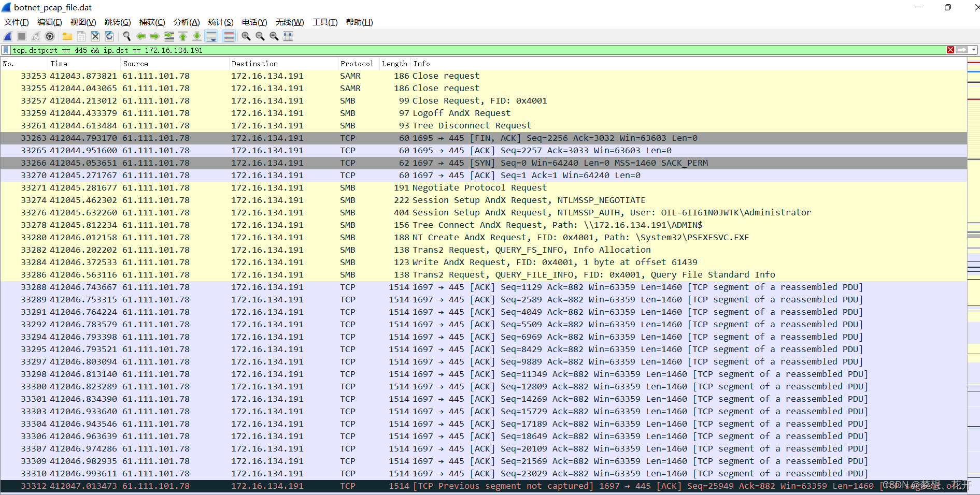Select packet 33257 SMB Close Request FID 0x4001

point(484,101)
